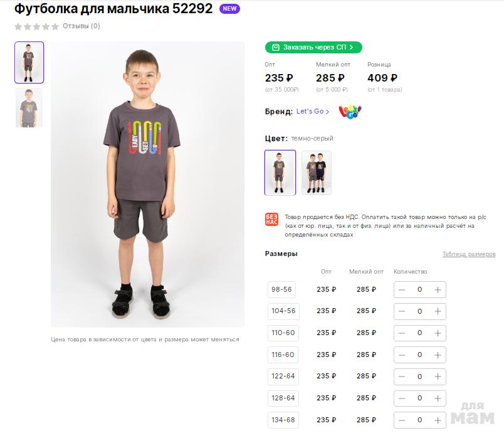The width and height of the screenshot is (504, 433).
Task: Select the dark-gray color swatch
Action: coord(280,173)
